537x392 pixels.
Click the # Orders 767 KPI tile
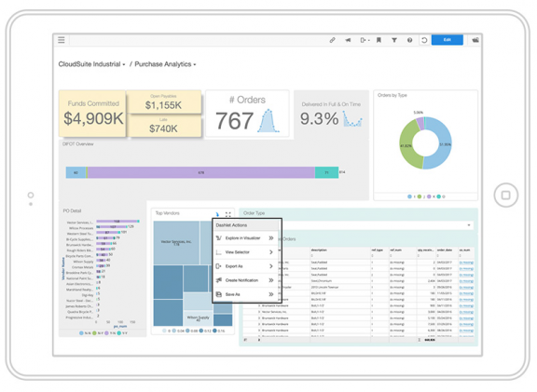click(x=247, y=114)
